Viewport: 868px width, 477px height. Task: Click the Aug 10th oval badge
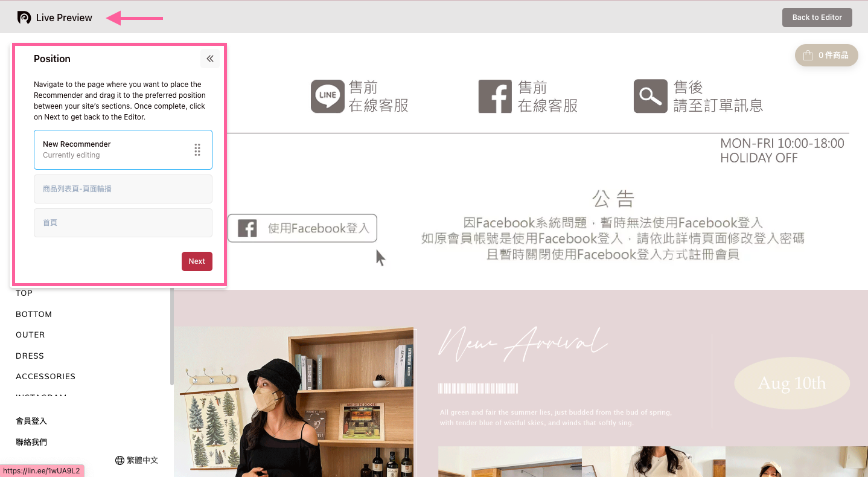click(x=792, y=383)
